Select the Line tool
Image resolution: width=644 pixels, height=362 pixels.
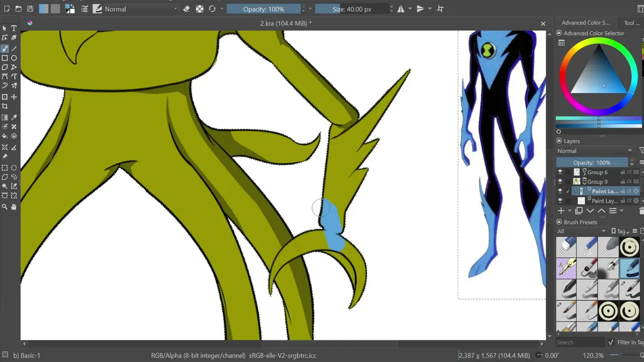pyautogui.click(x=14, y=49)
